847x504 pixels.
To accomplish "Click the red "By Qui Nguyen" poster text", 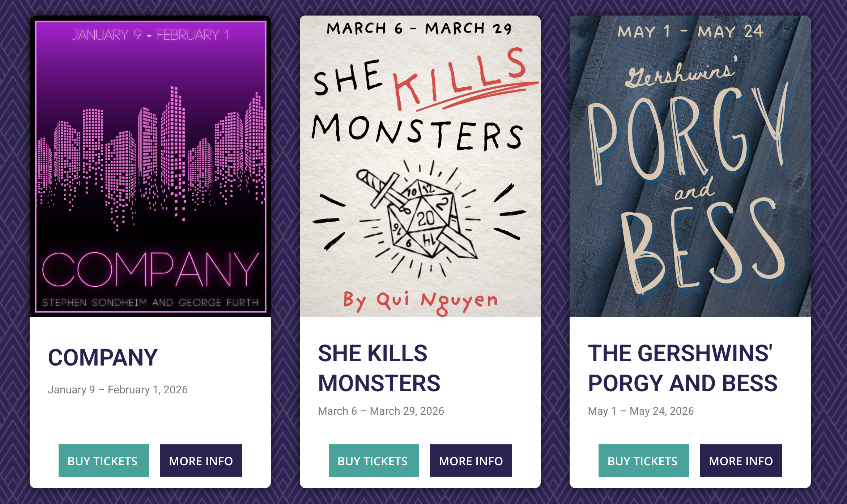I will point(420,301).
